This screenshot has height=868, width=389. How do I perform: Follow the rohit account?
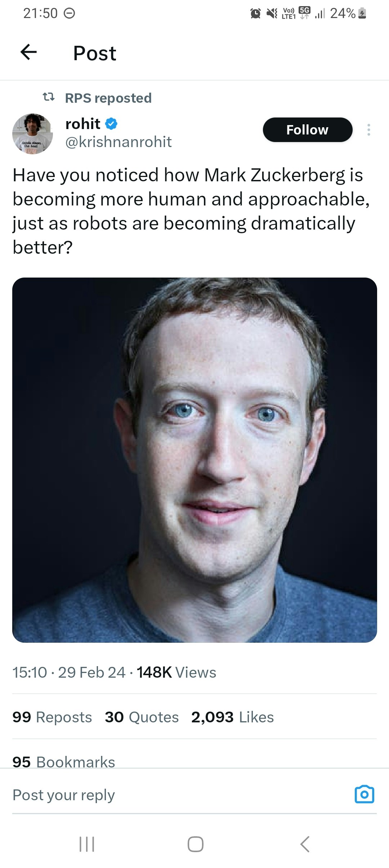[307, 130]
